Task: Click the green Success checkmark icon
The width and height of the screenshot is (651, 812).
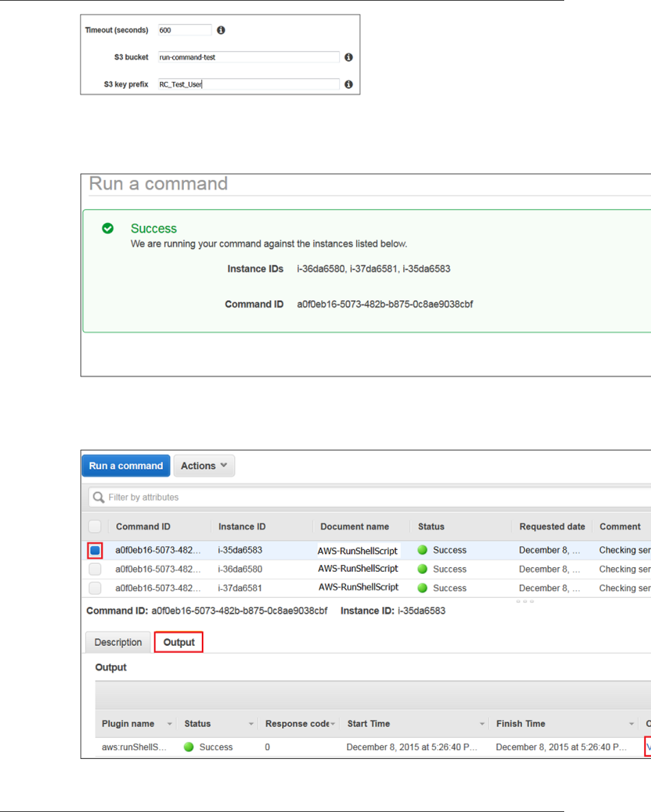Action: point(108,228)
